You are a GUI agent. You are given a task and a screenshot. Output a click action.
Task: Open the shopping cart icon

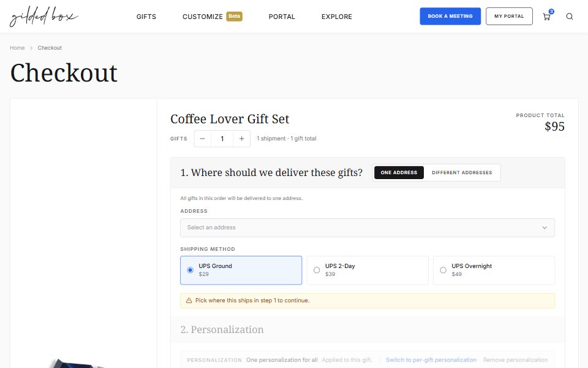(x=547, y=17)
